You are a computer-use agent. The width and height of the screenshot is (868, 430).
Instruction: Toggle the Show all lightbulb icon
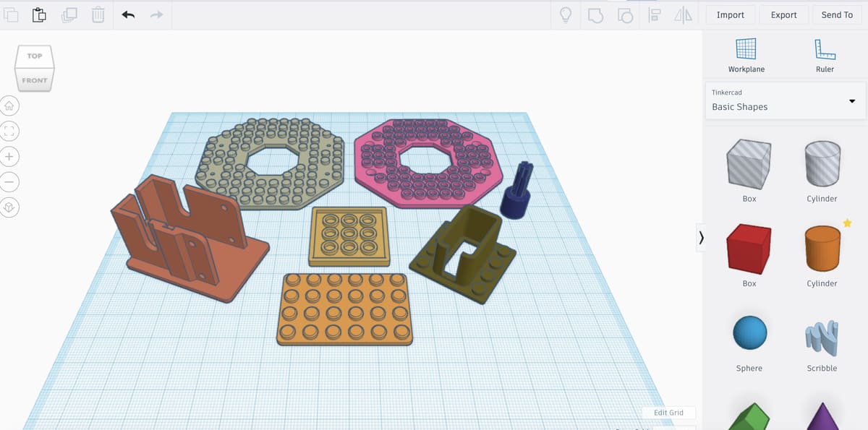tap(566, 14)
